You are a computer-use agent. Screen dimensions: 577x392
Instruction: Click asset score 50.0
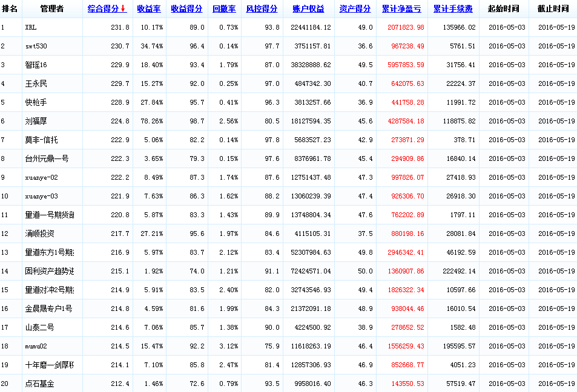[x=366, y=272]
